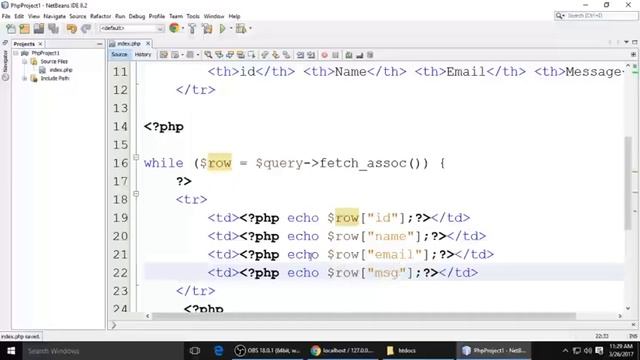Click the New File toolbar icon

pos(11,29)
